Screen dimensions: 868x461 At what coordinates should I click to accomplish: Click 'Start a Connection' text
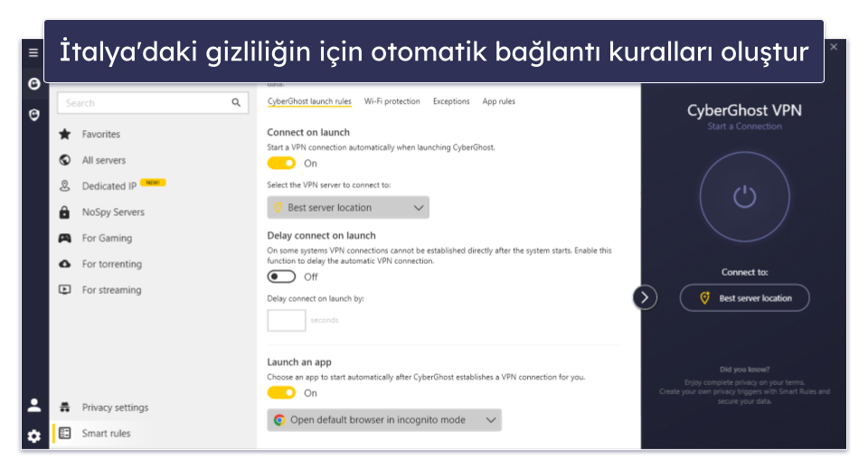(x=744, y=127)
